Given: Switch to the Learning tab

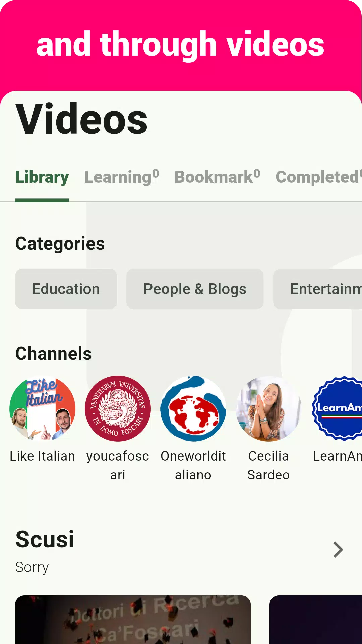Looking at the screenshot, I should (x=121, y=177).
